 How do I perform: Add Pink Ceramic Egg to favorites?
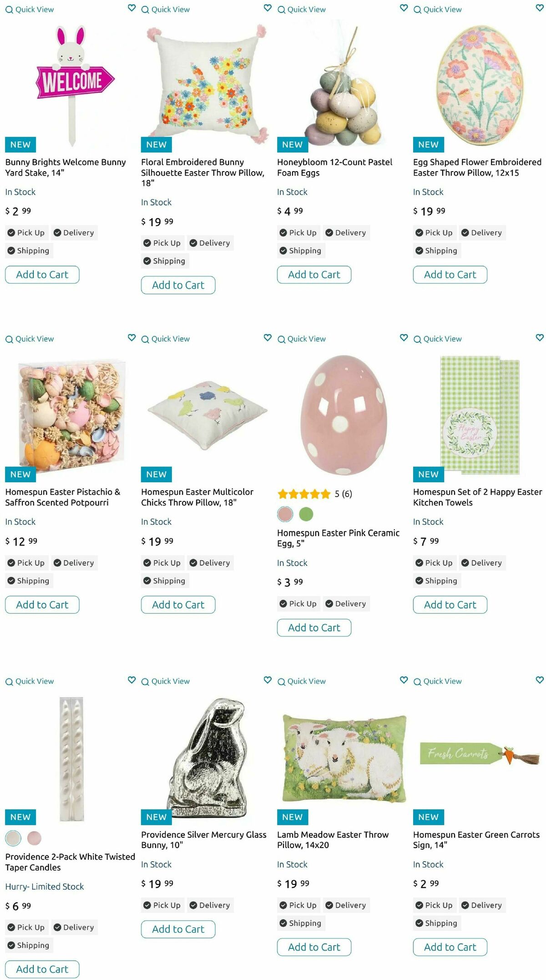click(404, 338)
